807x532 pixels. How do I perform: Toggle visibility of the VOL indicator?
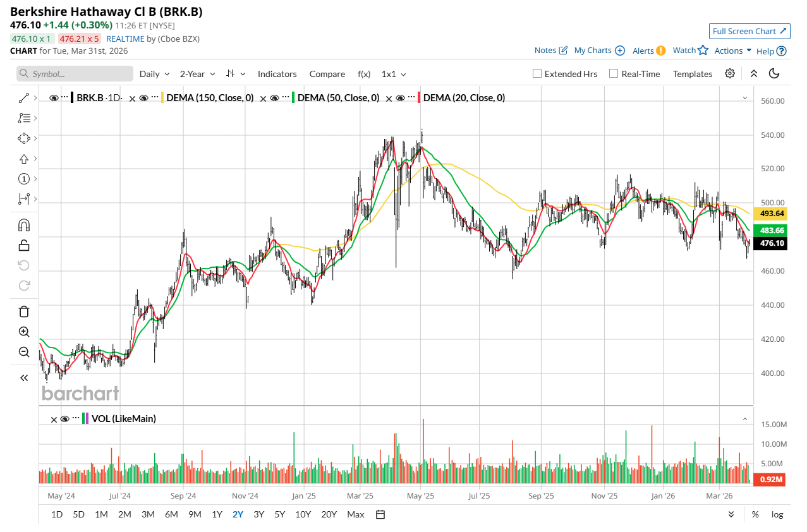(x=64, y=419)
